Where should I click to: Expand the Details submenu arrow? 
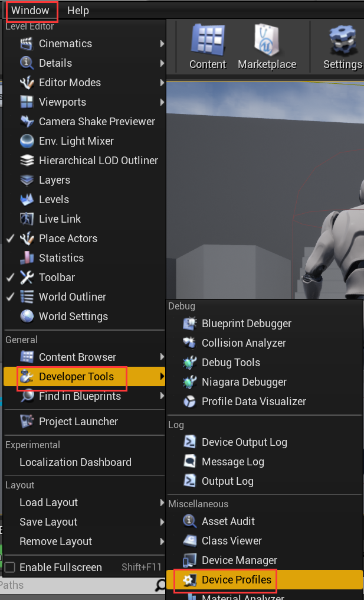(162, 64)
